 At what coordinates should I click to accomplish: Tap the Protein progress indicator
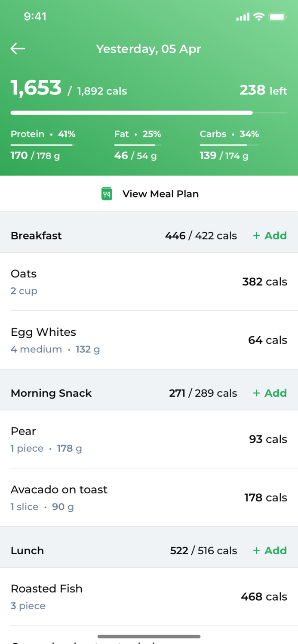click(x=43, y=145)
